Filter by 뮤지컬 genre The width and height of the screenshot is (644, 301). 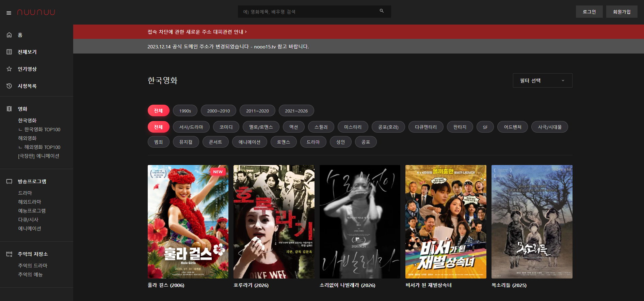click(x=186, y=142)
